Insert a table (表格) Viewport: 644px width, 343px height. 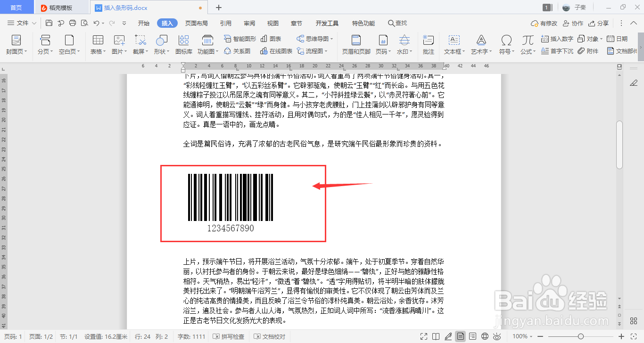point(98,45)
